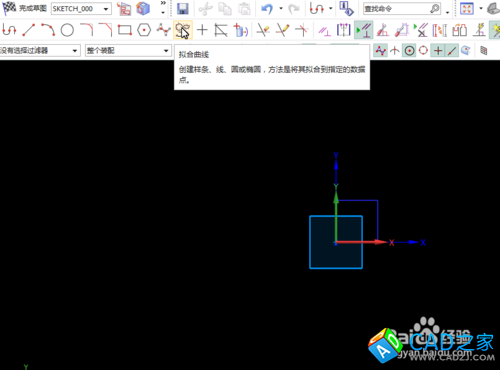The width and height of the screenshot is (500, 370).
Task: Click the Profile icon in the top toolbar
Action: (x=316, y=9)
